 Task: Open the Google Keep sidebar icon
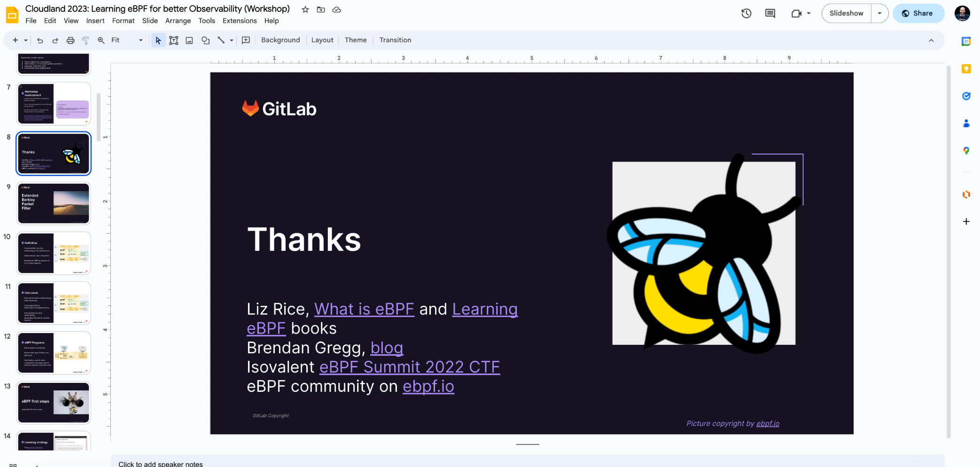[x=966, y=69]
